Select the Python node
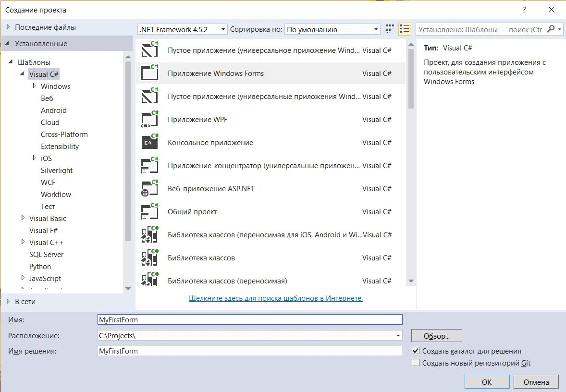The image size is (566, 392). [x=40, y=267]
